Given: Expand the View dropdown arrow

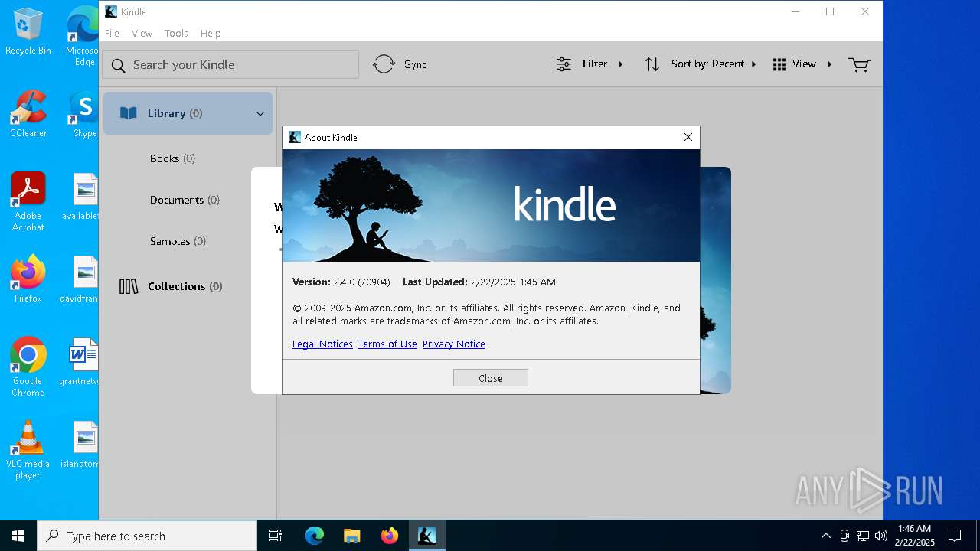Looking at the screenshot, I should [829, 64].
